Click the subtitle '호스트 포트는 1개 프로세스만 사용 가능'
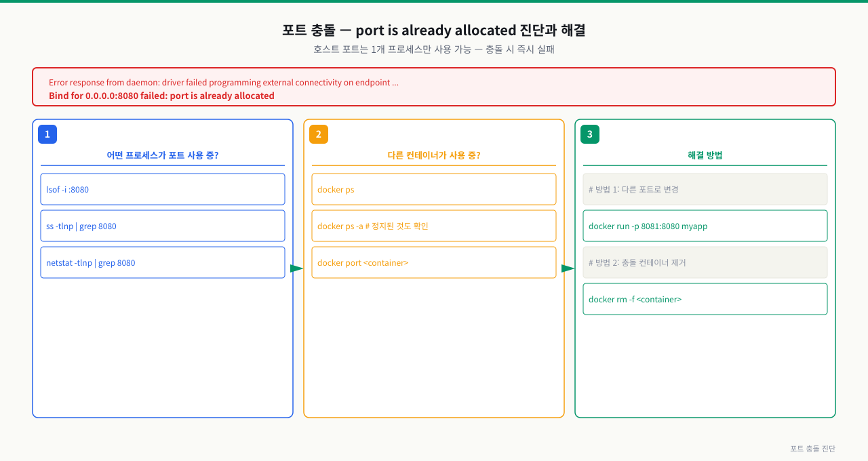The height and width of the screenshot is (461, 868). [434, 49]
